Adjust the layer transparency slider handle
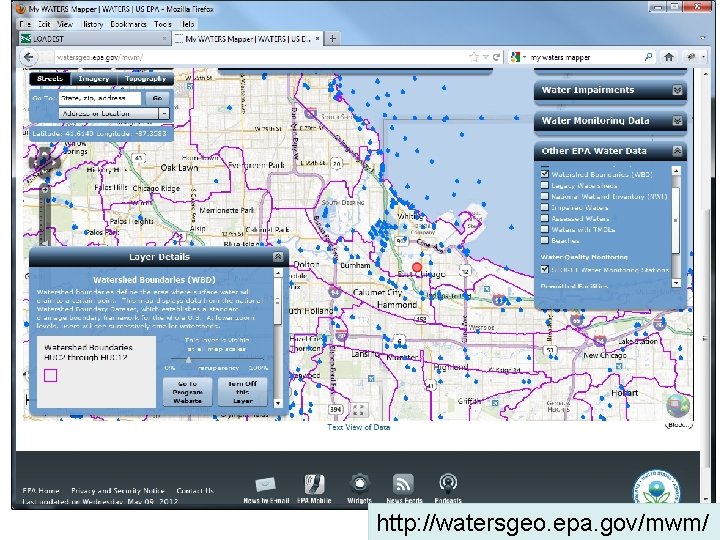The height and width of the screenshot is (540, 720). click(188, 360)
